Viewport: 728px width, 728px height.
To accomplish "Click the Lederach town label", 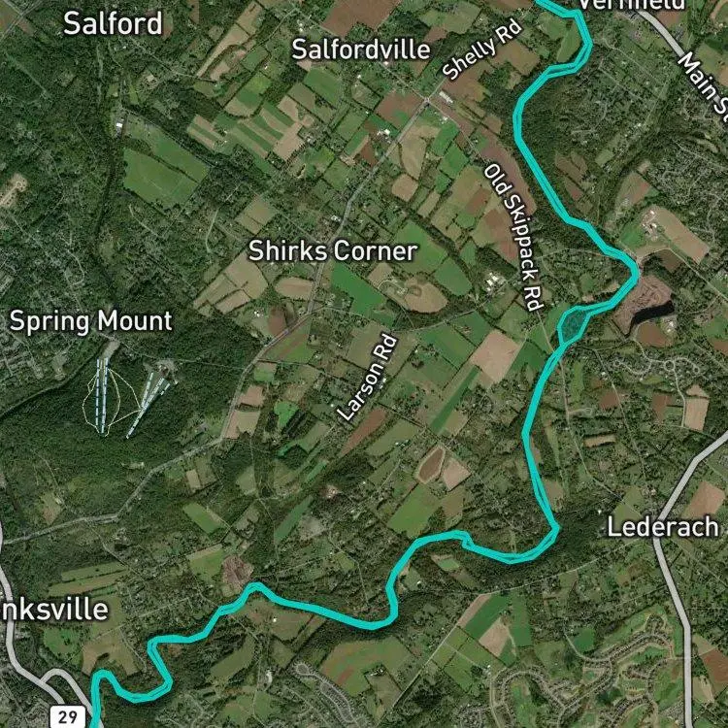I will [663, 527].
